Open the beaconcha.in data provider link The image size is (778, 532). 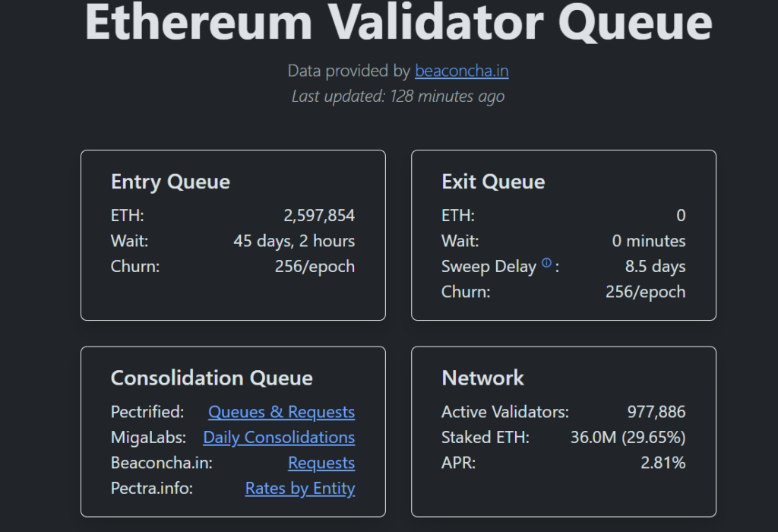tap(461, 71)
